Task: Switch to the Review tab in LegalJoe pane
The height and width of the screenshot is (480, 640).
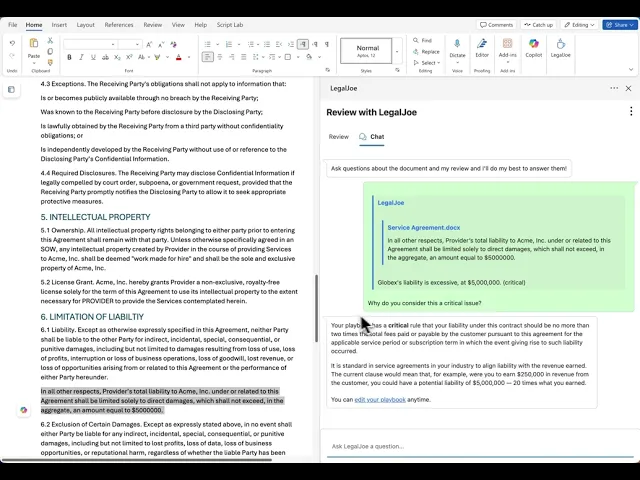Action: click(339, 137)
